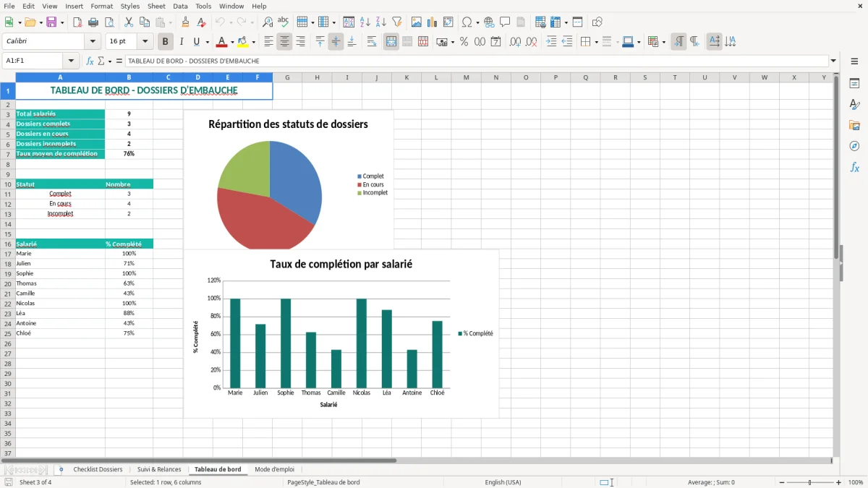Format selected cells as percent

click(x=464, y=42)
